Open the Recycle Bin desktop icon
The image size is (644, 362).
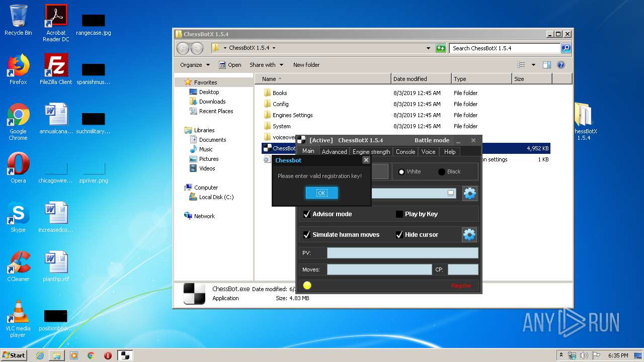pyautogui.click(x=18, y=20)
